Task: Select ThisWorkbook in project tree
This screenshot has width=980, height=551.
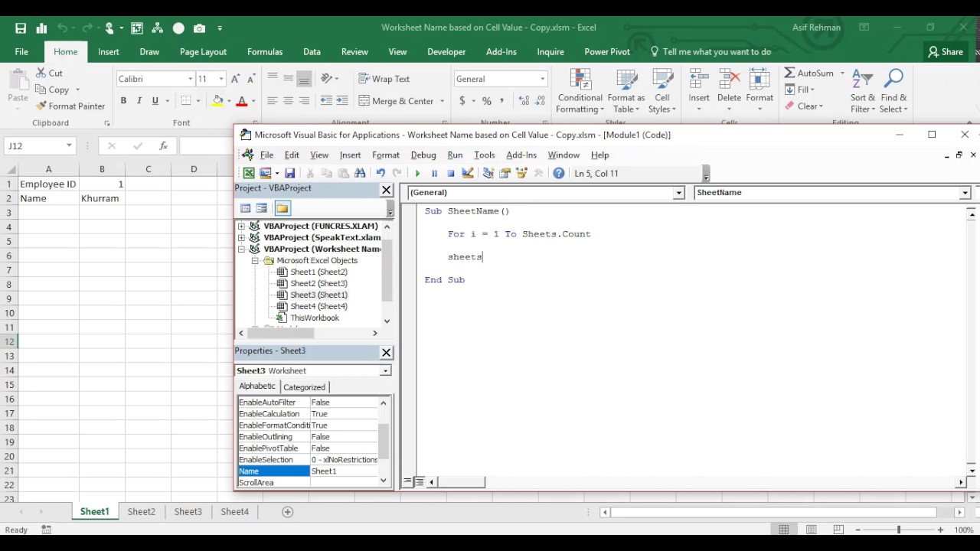Action: [315, 318]
